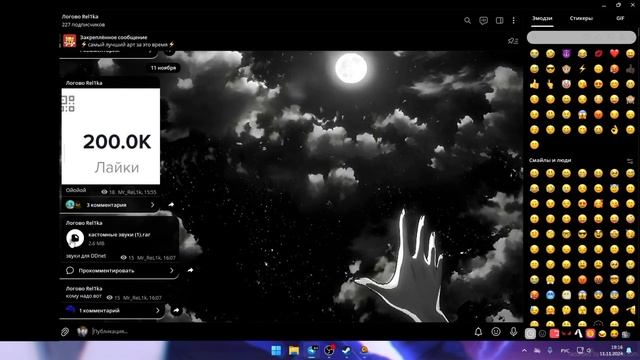640x360 pixels.
Task: Expand chevron next to 3 комментария
Action: 153,205
